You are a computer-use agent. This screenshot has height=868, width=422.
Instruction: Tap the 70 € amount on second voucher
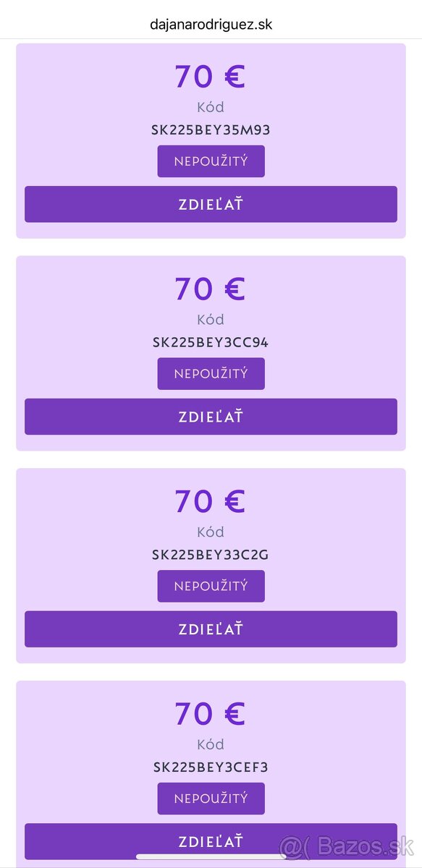[x=211, y=289]
